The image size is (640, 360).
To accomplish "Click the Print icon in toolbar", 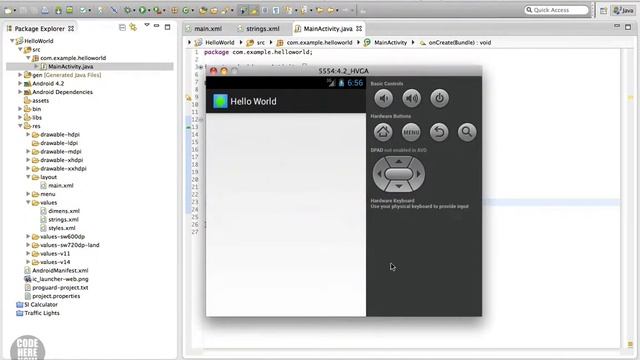I will (x=44, y=10).
